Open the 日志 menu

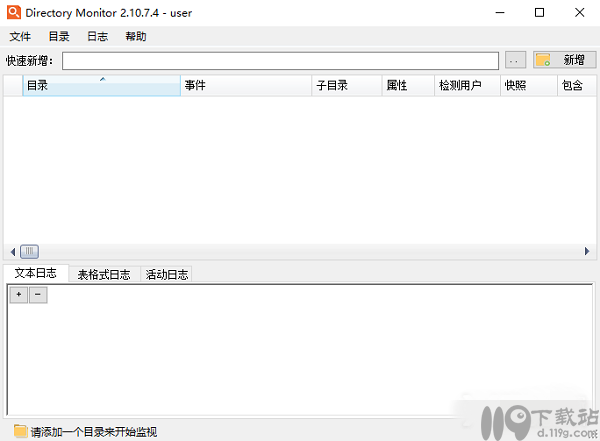click(x=98, y=36)
